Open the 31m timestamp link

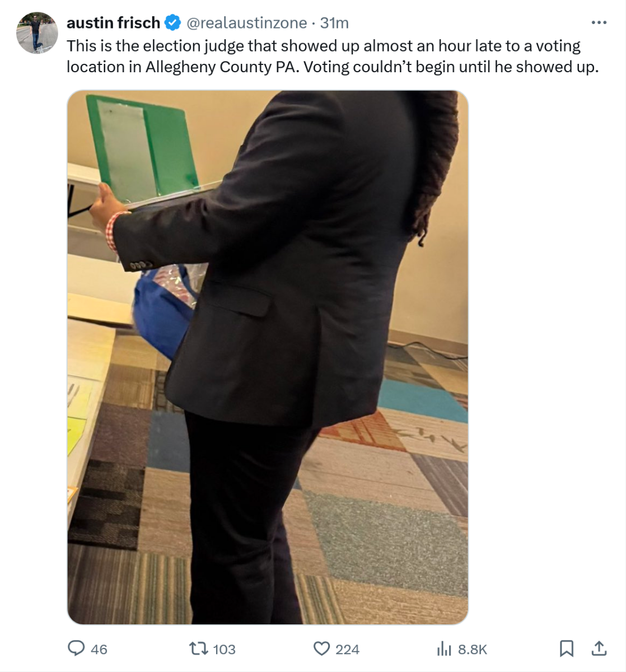(x=334, y=22)
